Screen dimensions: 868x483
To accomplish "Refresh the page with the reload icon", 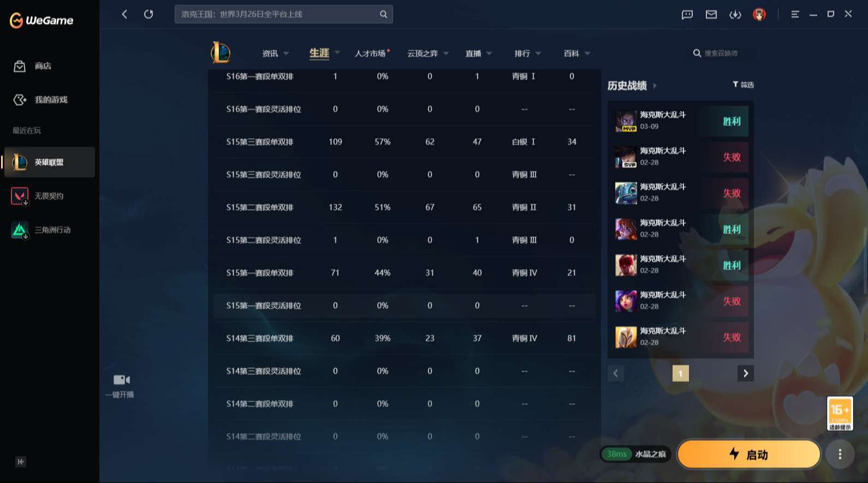I will coord(148,14).
